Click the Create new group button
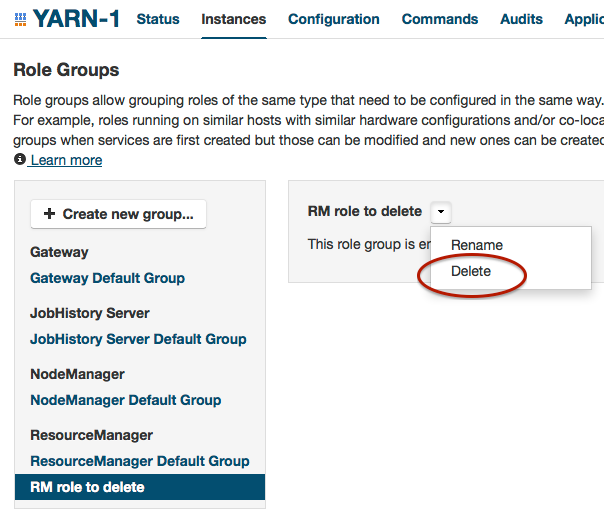Screen dimensions: 604x526 click(119, 214)
